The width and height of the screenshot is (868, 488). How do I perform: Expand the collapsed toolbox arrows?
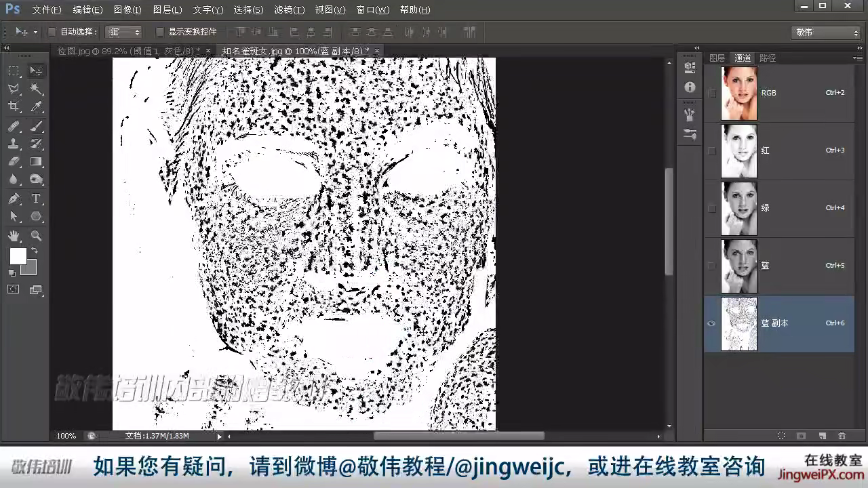(x=7, y=49)
